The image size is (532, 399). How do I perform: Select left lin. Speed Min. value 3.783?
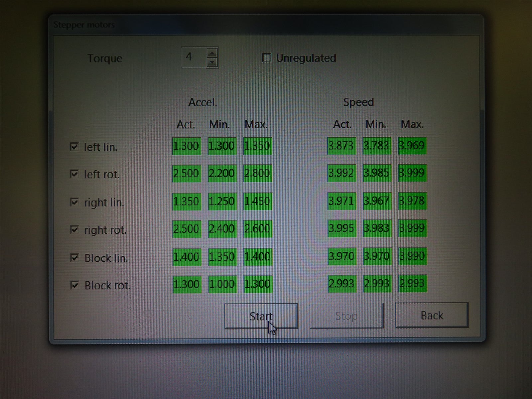(x=376, y=146)
